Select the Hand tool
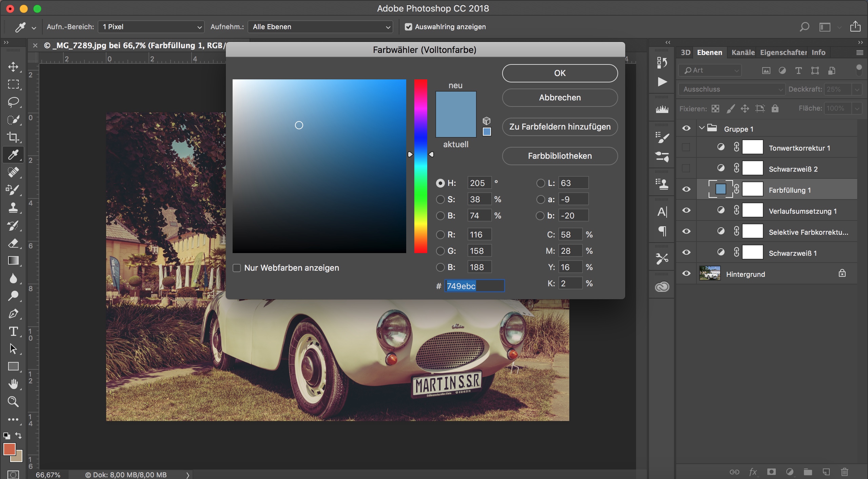The width and height of the screenshot is (868, 479). pyautogui.click(x=13, y=384)
